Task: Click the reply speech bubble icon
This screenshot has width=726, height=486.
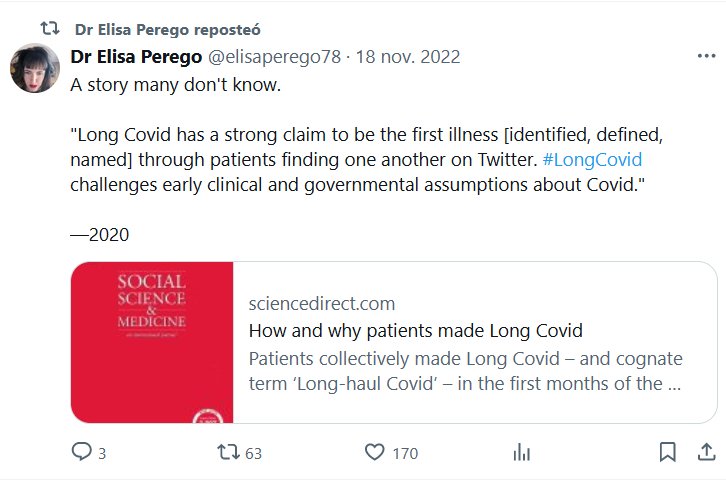Action: [82, 452]
